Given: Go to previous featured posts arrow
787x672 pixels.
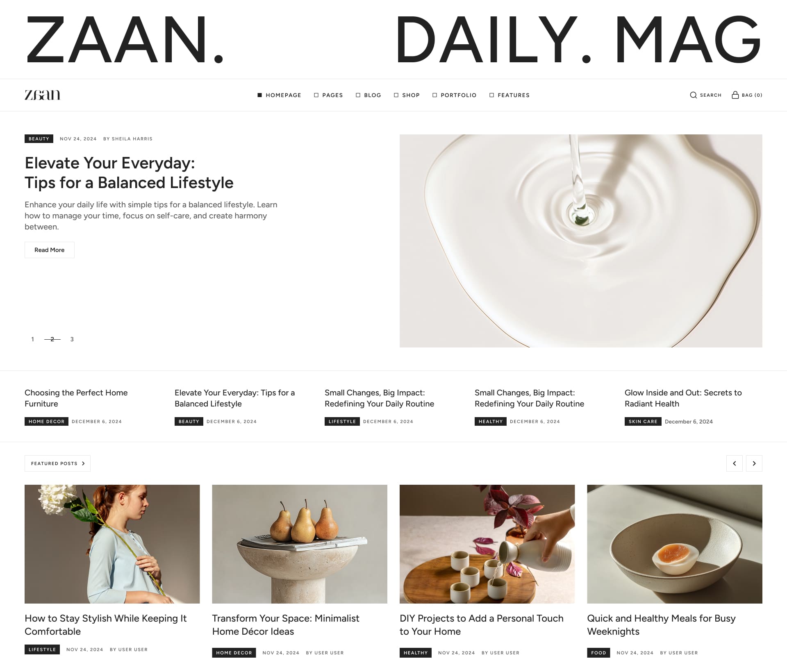Looking at the screenshot, I should click(734, 463).
